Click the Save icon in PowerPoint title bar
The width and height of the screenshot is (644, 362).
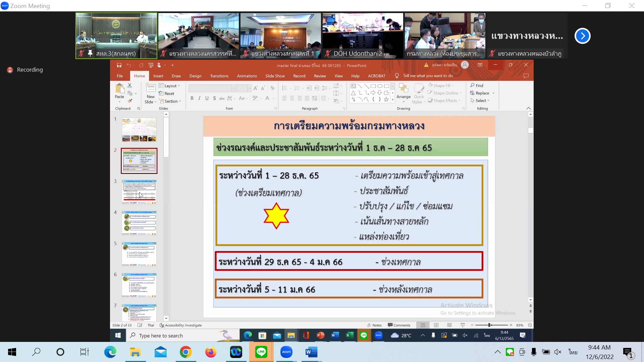119,65
